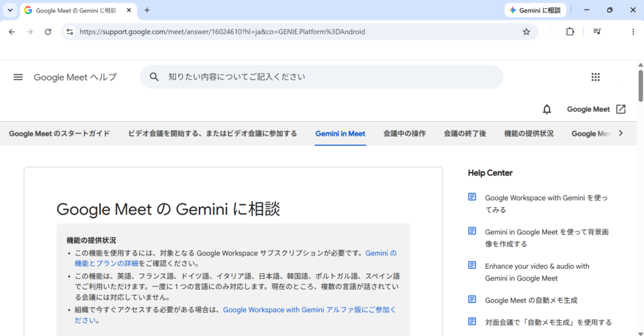Click the page vertical scrollbar thumb
Image resolution: width=644 pixels, height=336 pixels.
pyautogui.click(x=641, y=85)
